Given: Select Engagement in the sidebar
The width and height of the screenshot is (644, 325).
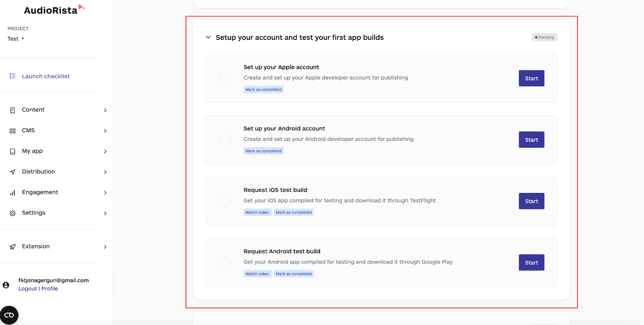Looking at the screenshot, I should [x=40, y=192].
